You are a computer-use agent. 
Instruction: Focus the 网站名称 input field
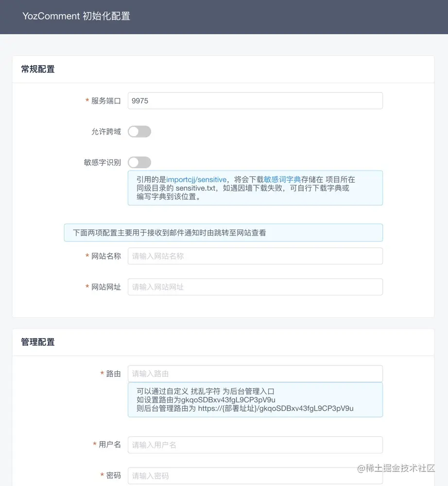tap(255, 256)
